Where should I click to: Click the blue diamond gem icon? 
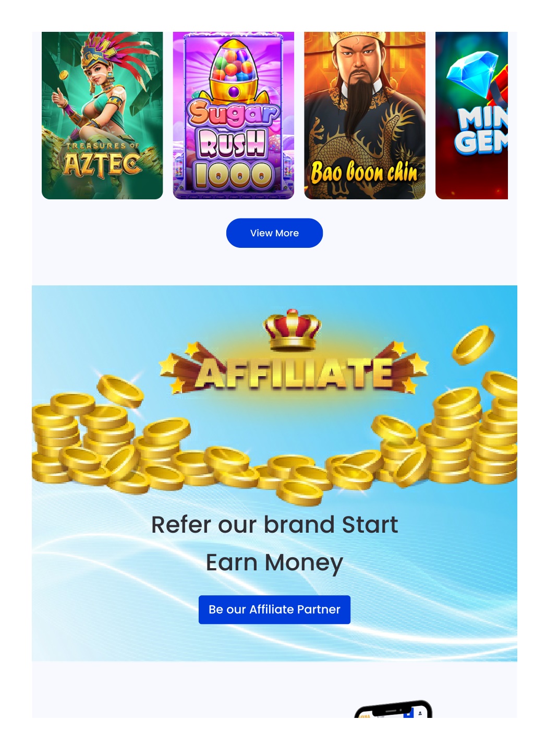473,74
